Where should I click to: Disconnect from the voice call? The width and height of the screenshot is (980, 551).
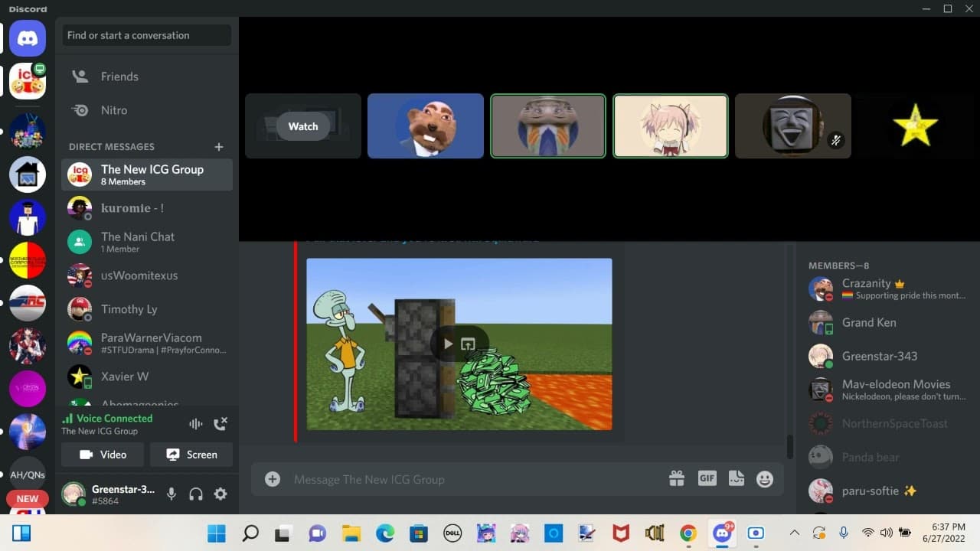220,423
